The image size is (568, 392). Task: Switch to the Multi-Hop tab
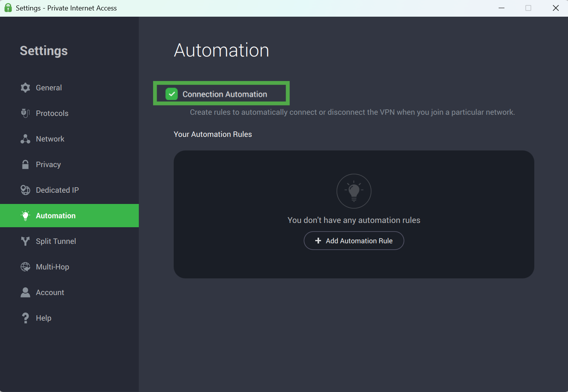click(69, 267)
